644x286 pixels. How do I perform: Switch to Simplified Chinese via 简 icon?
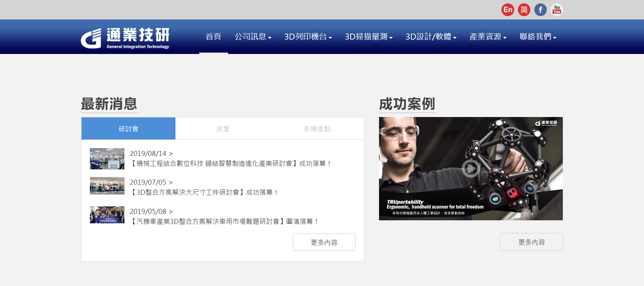524,10
